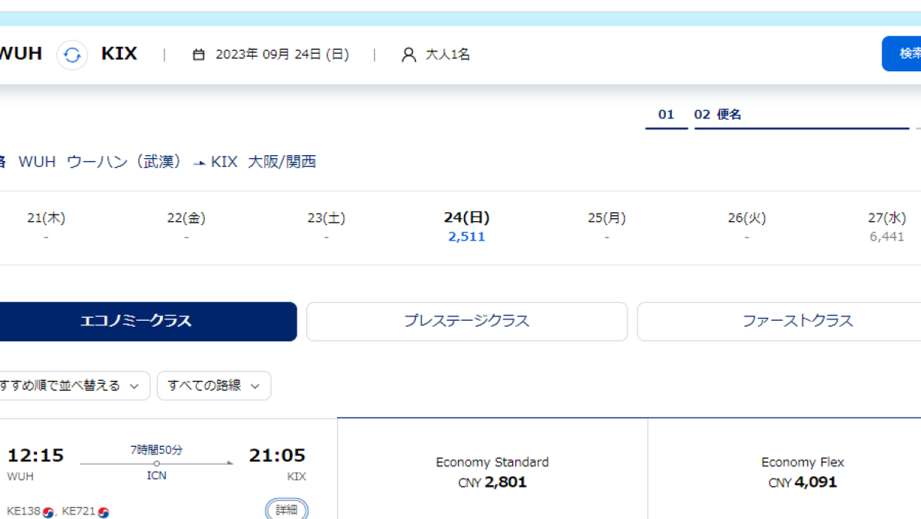The height and width of the screenshot is (519, 921).
Task: Select the 27(水) date with fare 6,441
Action: [x=886, y=227]
